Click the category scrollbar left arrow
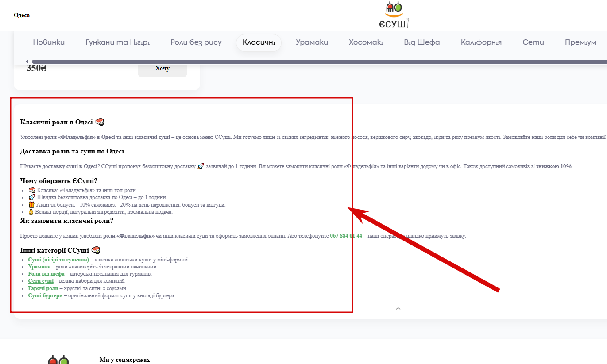The width and height of the screenshot is (607, 364). [x=27, y=61]
